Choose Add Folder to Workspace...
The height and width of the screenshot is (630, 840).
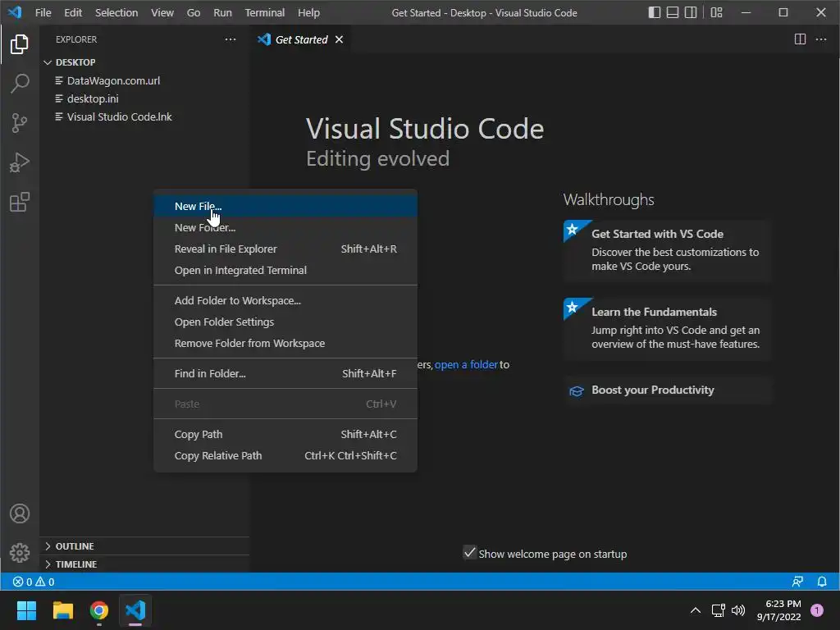tap(285, 300)
